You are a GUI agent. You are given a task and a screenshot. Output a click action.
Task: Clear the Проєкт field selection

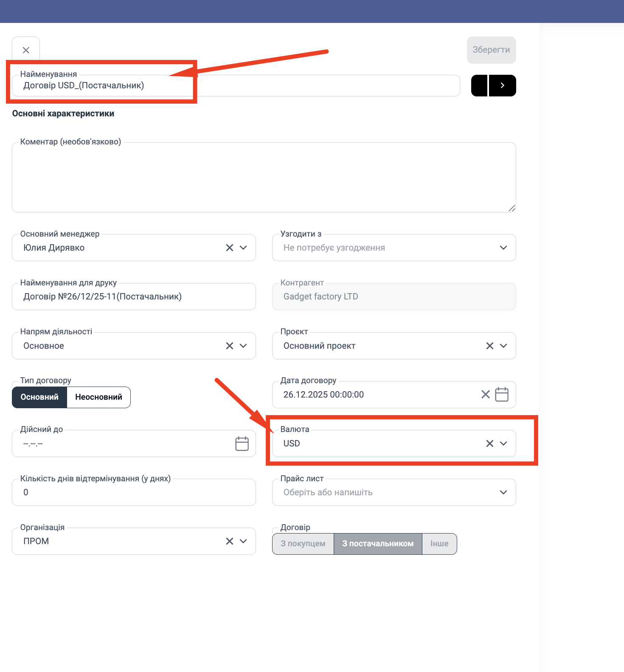point(490,346)
